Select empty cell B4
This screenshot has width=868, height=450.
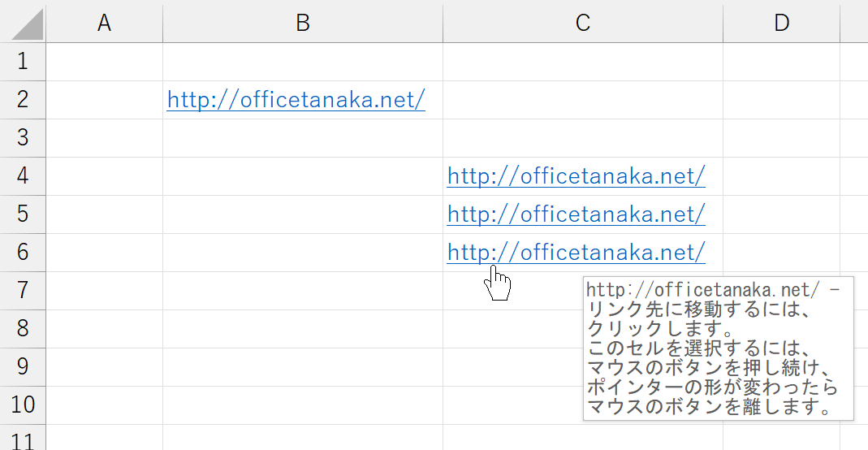[303, 176]
